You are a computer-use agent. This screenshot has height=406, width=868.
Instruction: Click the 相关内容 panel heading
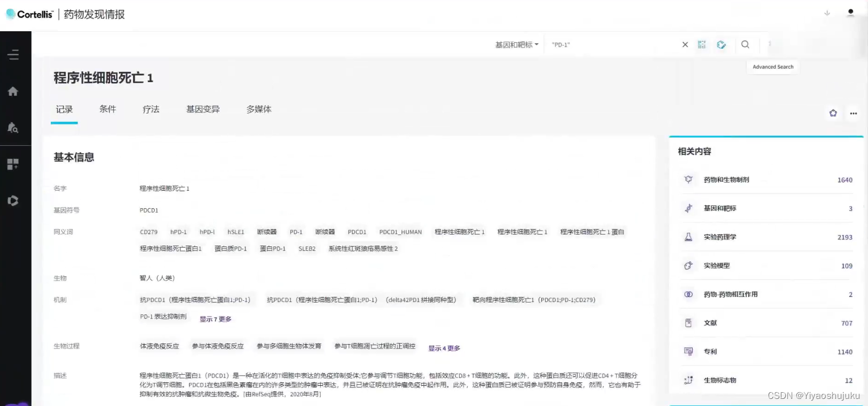694,152
